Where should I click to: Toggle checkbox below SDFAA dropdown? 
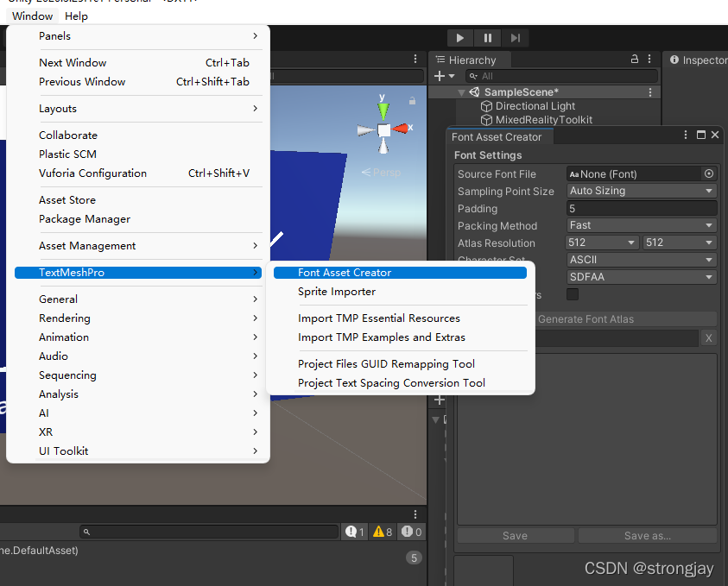coord(573,294)
